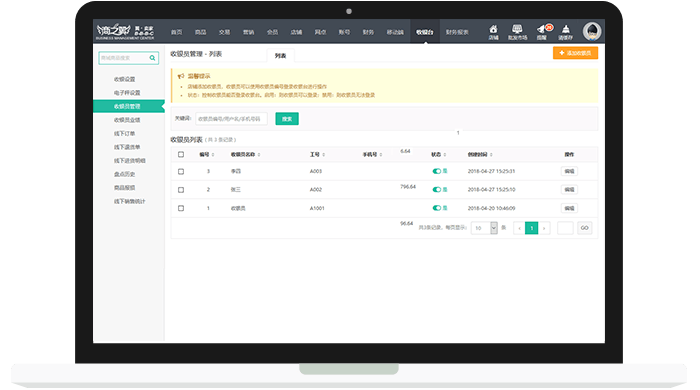Click the company logo in header
Image resolution: width=700 pixels, height=390 pixels.
tap(125, 31)
